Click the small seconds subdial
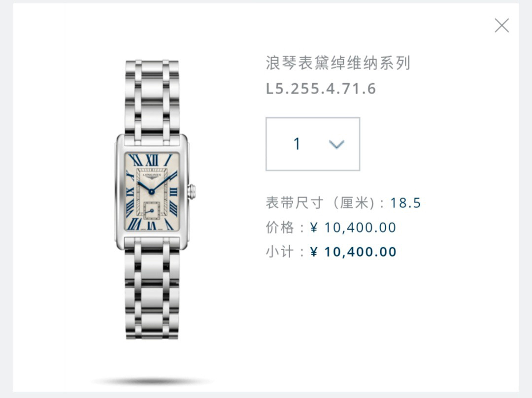532x398 pixels. point(152,211)
